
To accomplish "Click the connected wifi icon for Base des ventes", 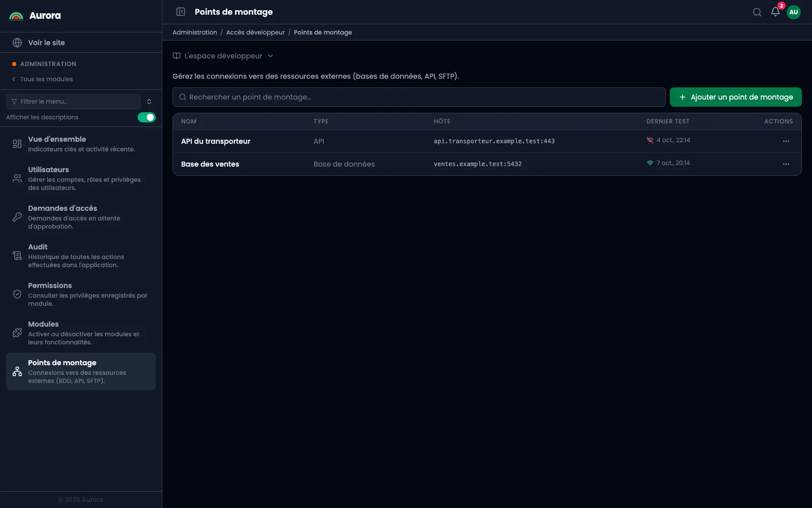I will (650, 163).
